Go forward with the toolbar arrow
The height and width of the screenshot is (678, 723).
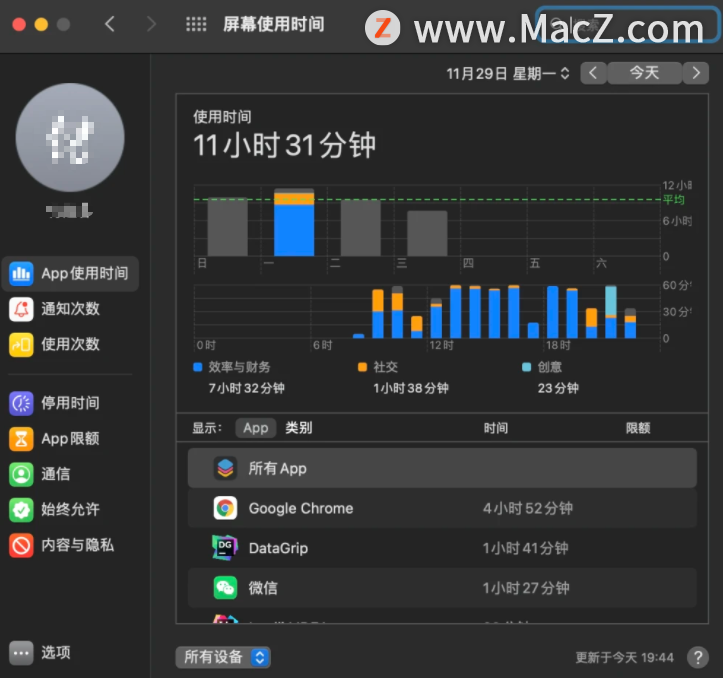pyautogui.click(x=151, y=24)
